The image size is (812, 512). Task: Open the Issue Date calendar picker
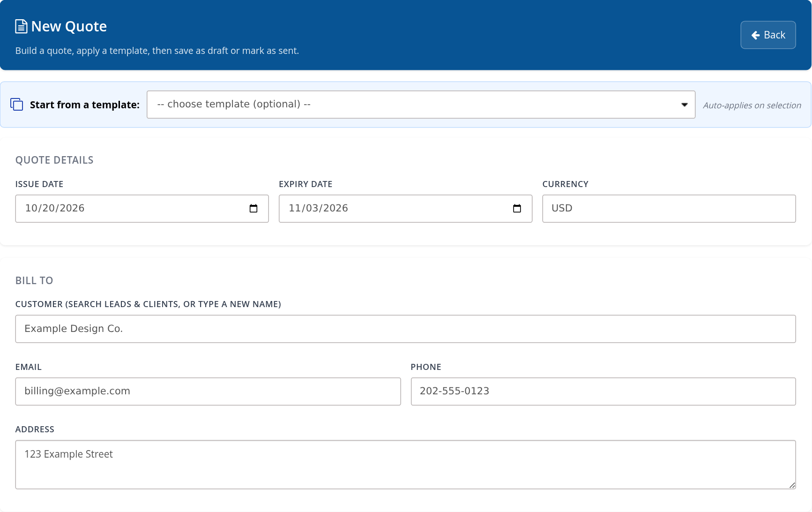(253, 209)
